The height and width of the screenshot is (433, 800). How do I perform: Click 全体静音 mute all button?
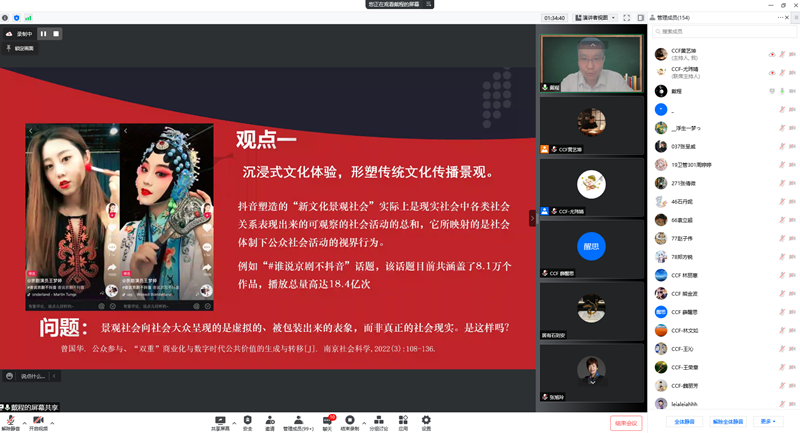(684, 422)
